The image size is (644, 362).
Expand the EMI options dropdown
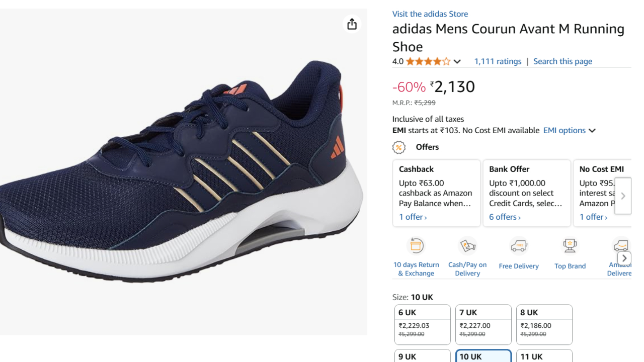[569, 131]
